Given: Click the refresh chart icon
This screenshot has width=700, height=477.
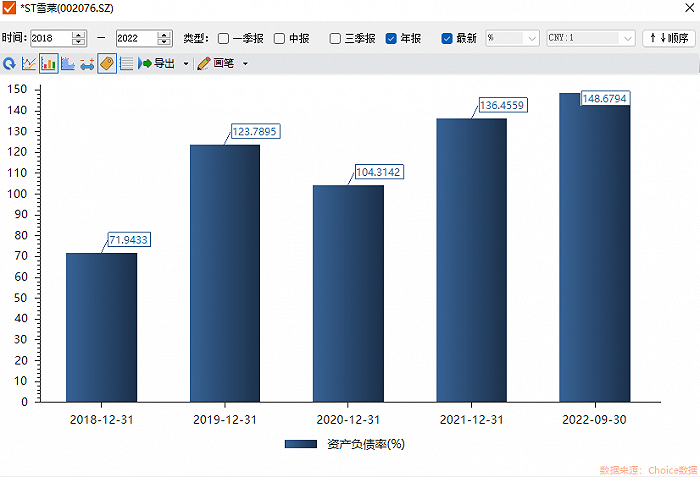Looking at the screenshot, I should (x=9, y=64).
